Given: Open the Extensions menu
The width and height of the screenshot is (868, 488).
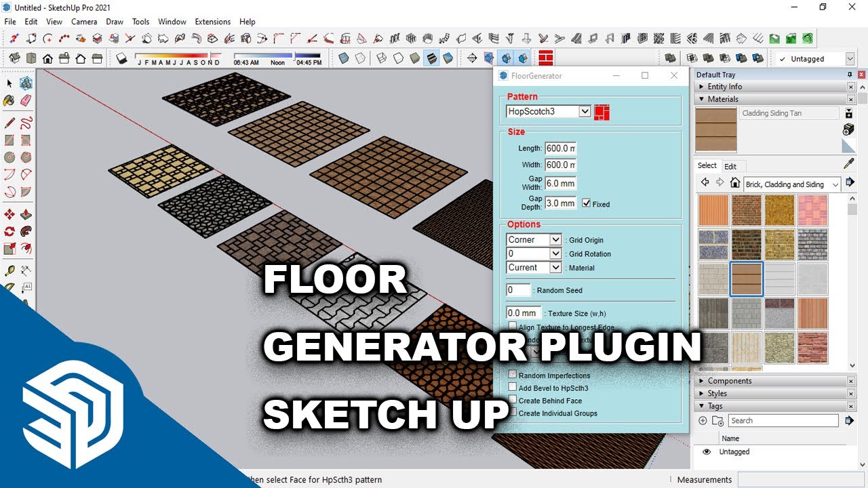Looking at the screenshot, I should tap(213, 22).
